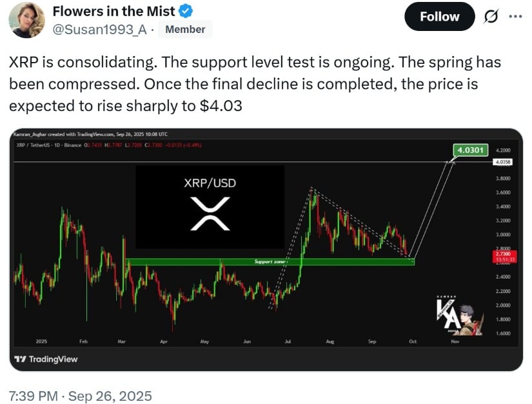Click the blue verified badge
532x404 pixels.
click(x=185, y=11)
